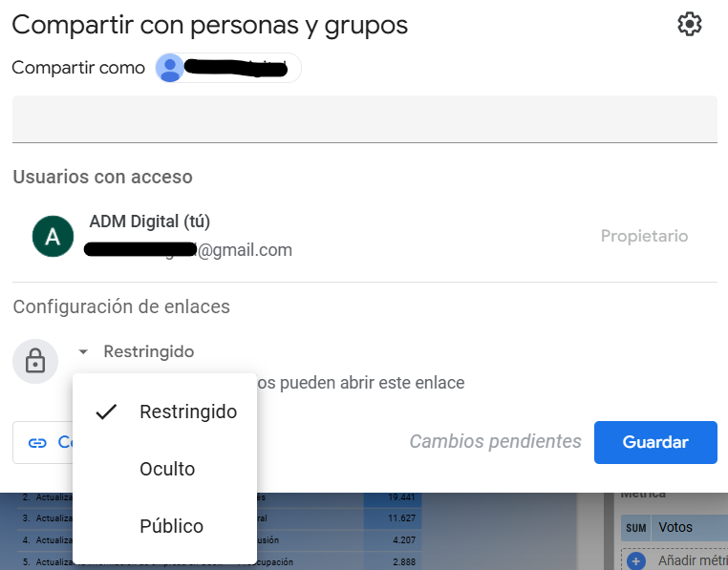The height and width of the screenshot is (570, 728).
Task: Click the copy link chain icon
Action: click(37, 443)
